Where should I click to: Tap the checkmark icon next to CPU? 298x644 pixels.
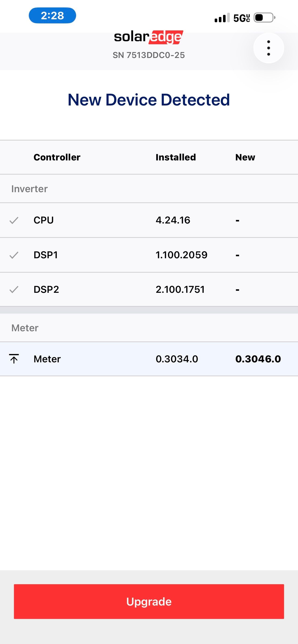coord(14,220)
